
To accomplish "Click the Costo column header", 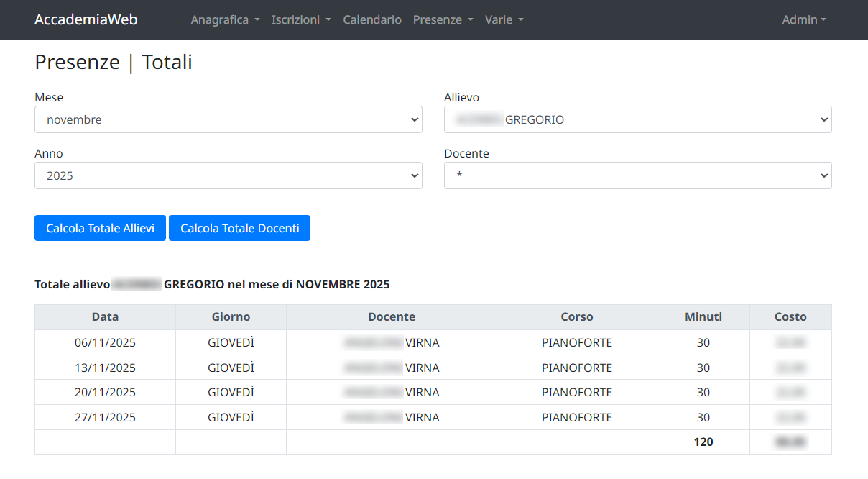I will point(790,316).
